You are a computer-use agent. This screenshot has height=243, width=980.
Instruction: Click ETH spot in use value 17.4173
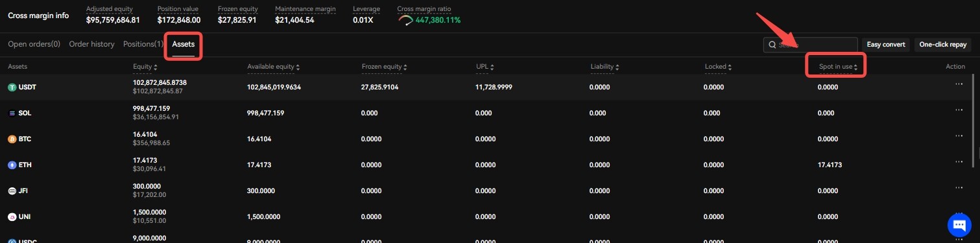[830, 165]
